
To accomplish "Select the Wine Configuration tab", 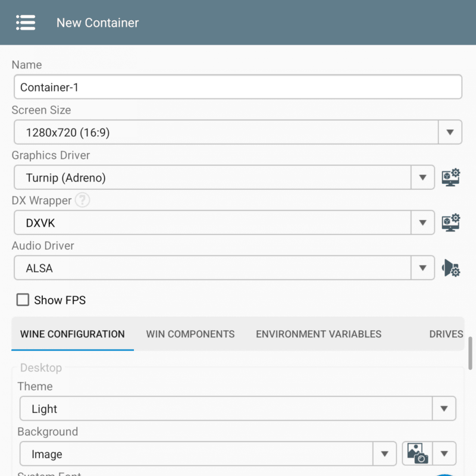I will coord(73,334).
